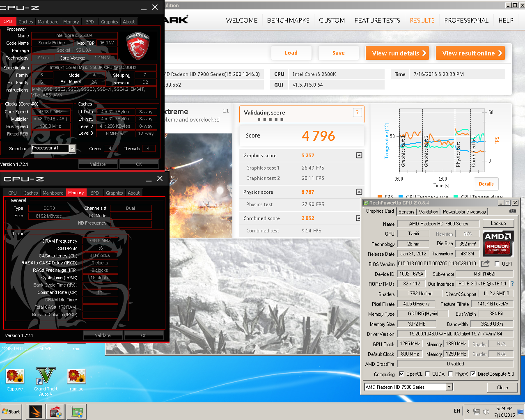Show hidden system tray icons

[468, 411]
